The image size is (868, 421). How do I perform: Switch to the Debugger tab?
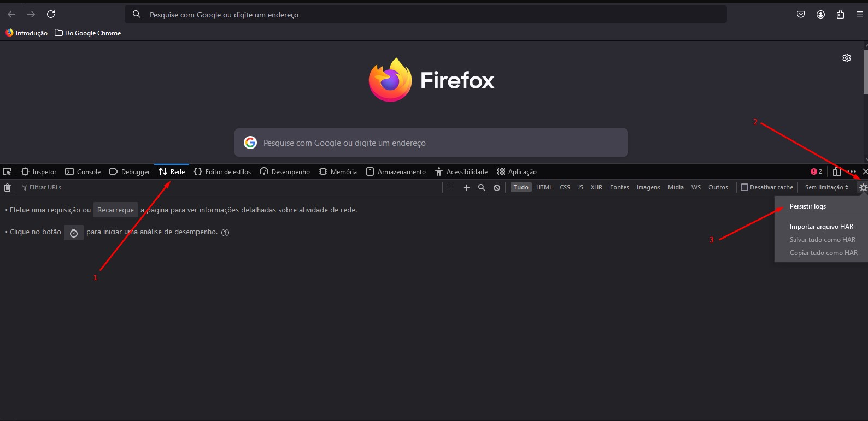coord(130,171)
